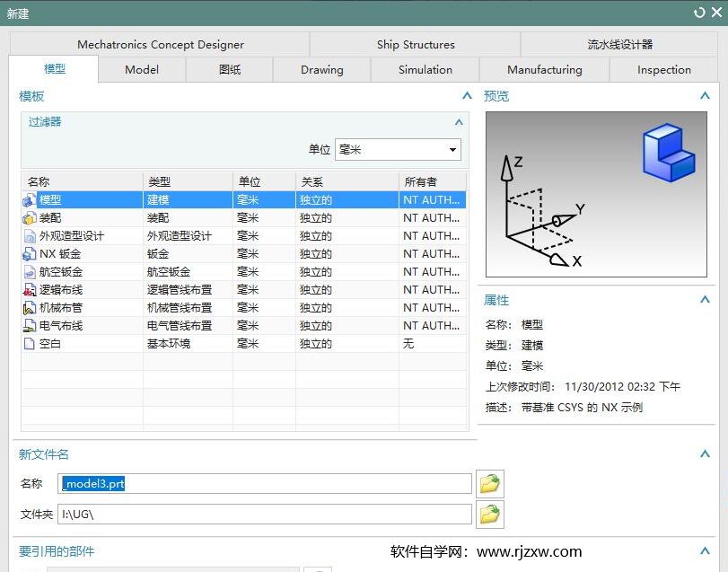Select the 空白 template name

pyautogui.click(x=50, y=344)
